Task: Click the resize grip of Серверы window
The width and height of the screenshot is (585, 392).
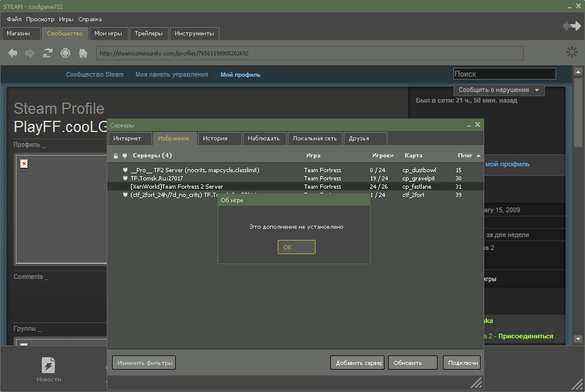Action: click(476, 383)
